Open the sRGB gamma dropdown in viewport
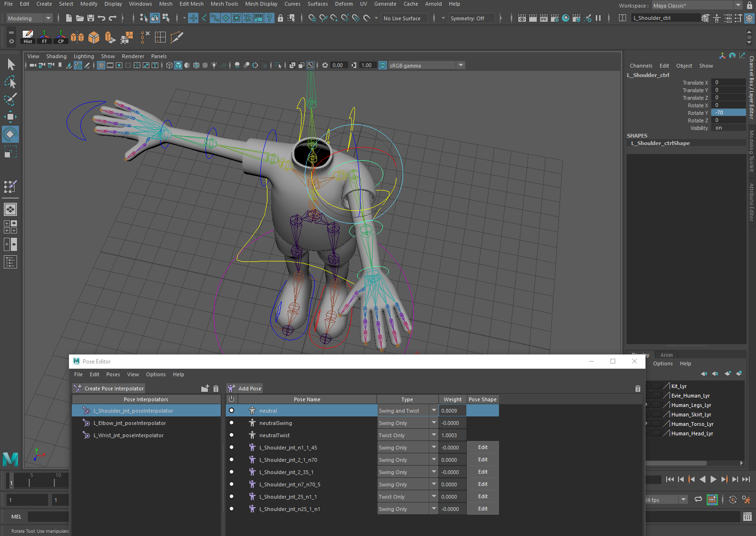Image resolution: width=756 pixels, height=536 pixels. [460, 65]
